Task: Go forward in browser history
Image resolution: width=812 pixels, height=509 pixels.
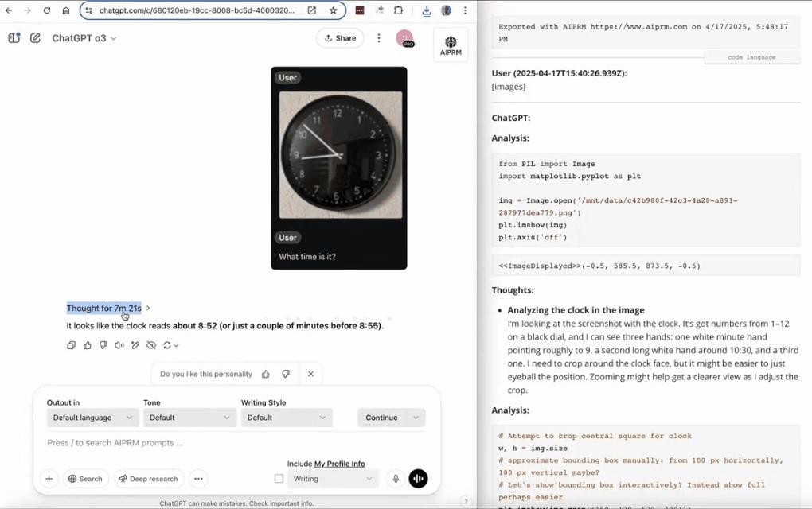Action: (27, 10)
